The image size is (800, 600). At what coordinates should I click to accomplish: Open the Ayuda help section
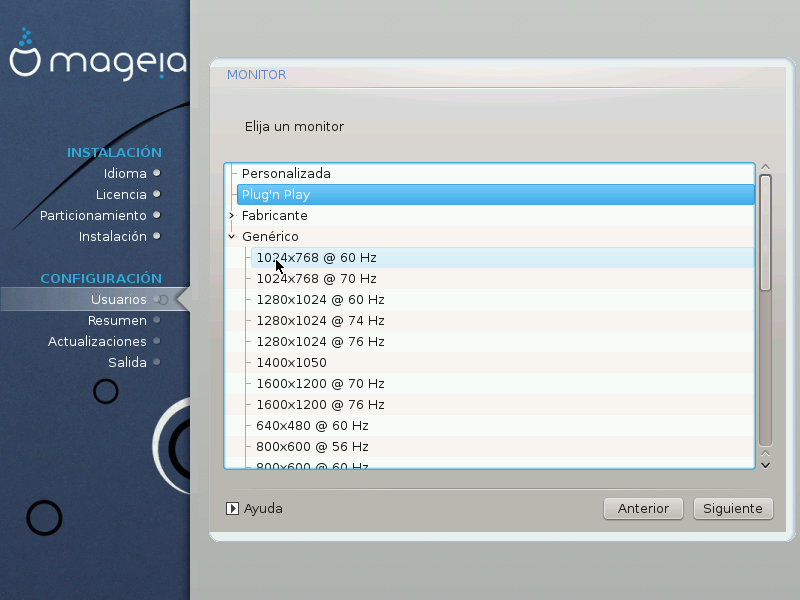point(254,509)
